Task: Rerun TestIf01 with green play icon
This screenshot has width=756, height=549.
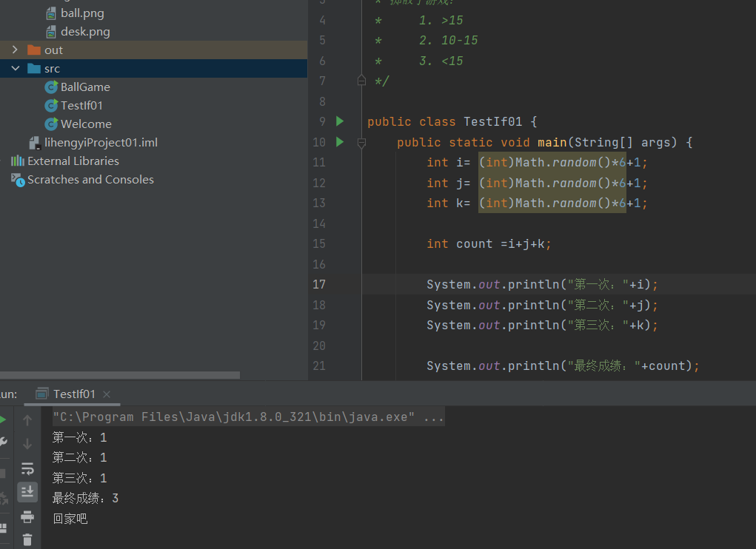Action: pos(2,420)
